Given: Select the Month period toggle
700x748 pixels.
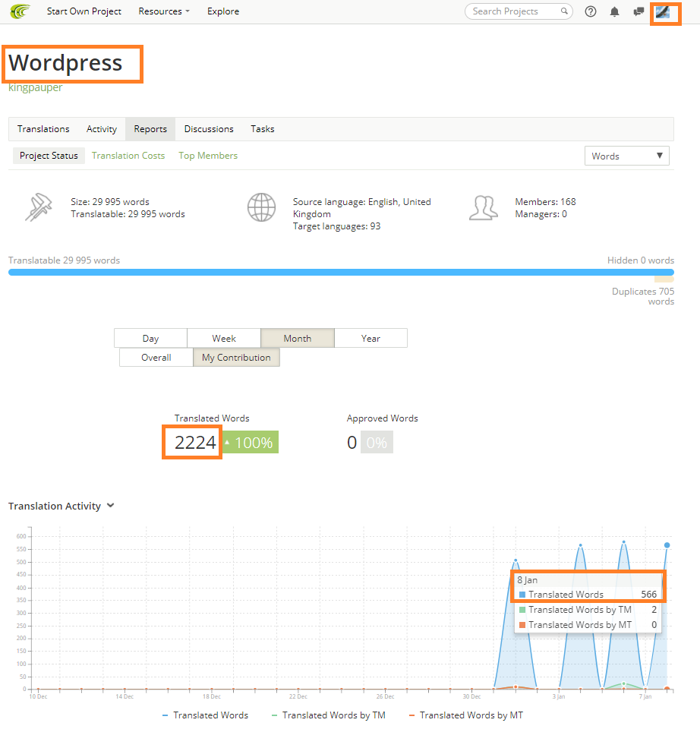Looking at the screenshot, I should click(x=297, y=338).
